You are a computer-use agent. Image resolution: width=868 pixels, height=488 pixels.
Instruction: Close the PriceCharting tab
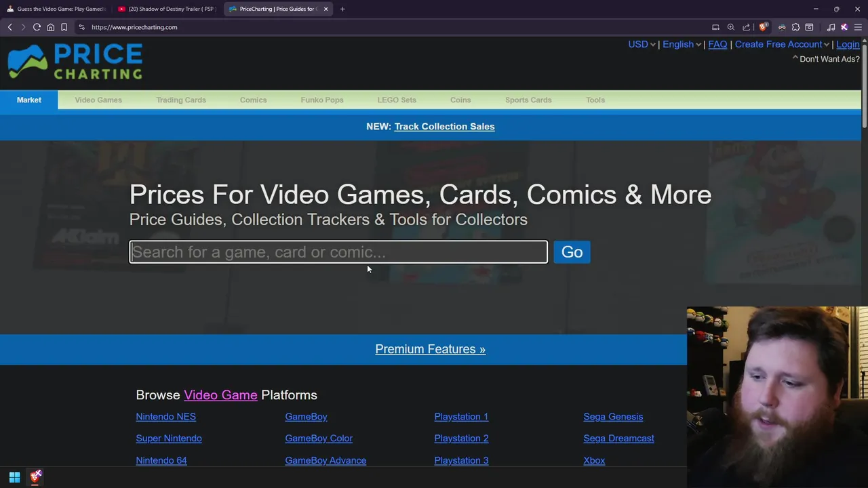325,9
